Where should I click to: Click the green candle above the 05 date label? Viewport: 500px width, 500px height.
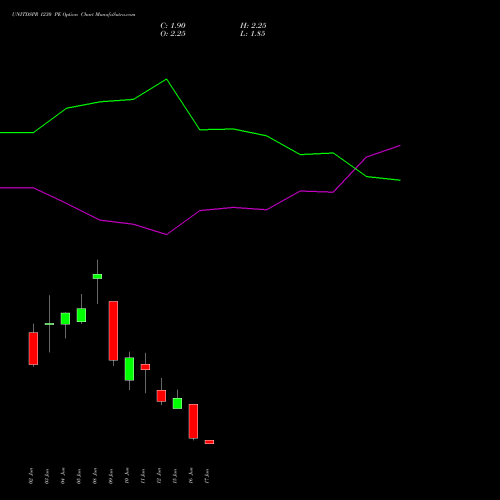point(81,315)
